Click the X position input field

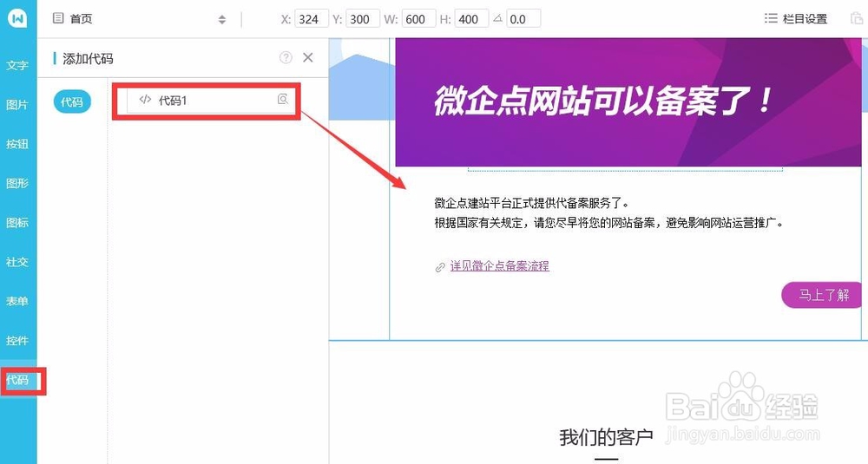point(312,19)
